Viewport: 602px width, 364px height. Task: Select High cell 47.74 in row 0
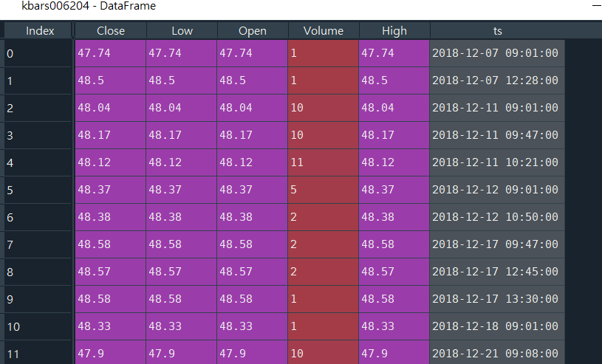point(394,53)
